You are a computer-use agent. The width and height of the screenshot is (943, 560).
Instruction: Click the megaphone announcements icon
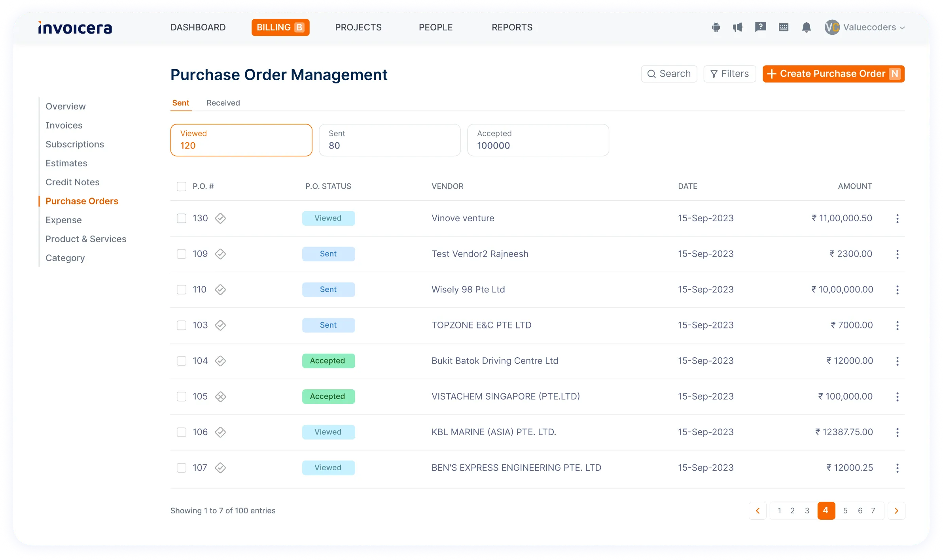click(x=738, y=27)
